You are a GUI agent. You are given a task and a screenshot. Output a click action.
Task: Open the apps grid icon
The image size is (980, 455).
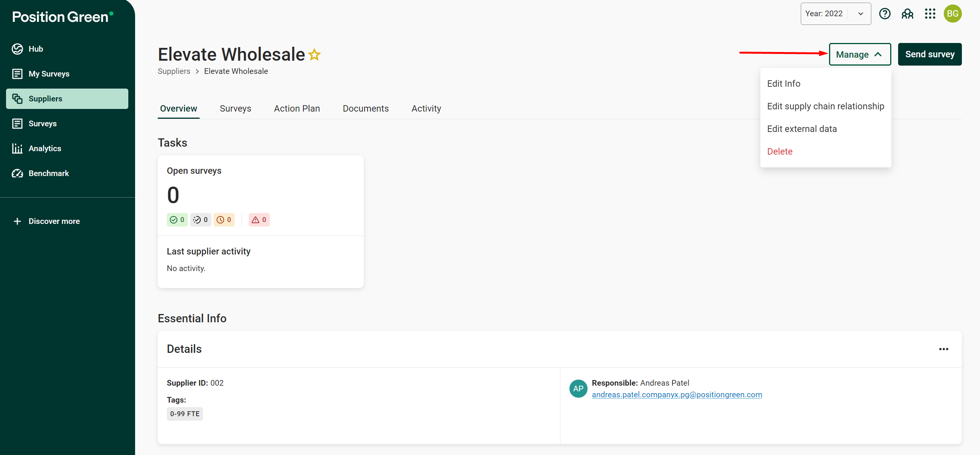[930, 14]
